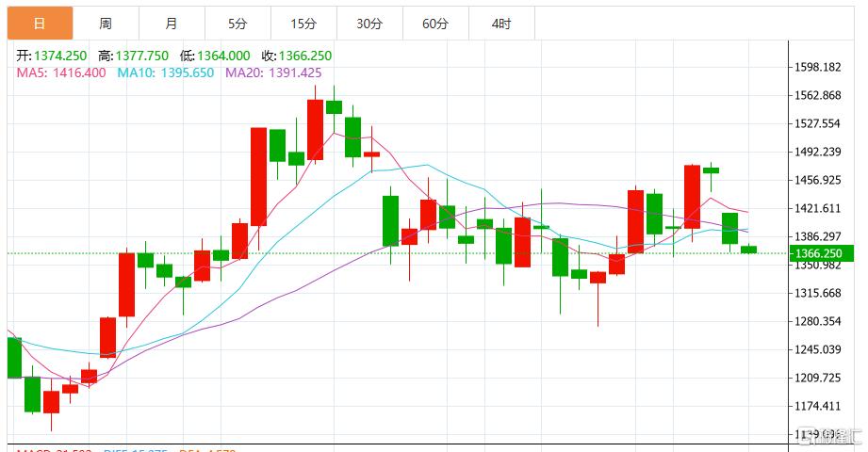Click the MA5: 1416.400 indicator label

(61, 73)
